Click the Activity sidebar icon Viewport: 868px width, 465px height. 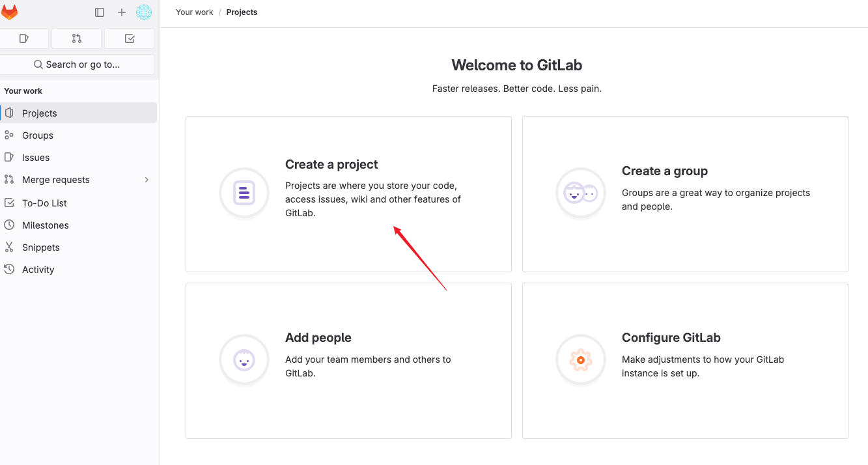(9, 270)
